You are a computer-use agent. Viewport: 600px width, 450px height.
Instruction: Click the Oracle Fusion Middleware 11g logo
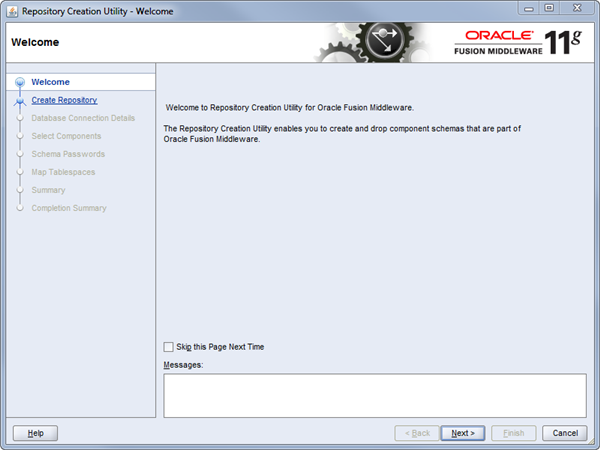[x=518, y=42]
